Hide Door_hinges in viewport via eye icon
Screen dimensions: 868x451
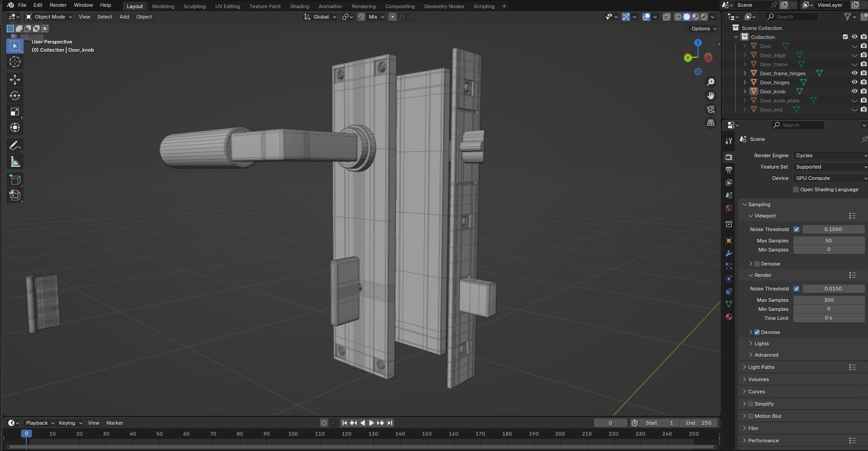pos(854,82)
